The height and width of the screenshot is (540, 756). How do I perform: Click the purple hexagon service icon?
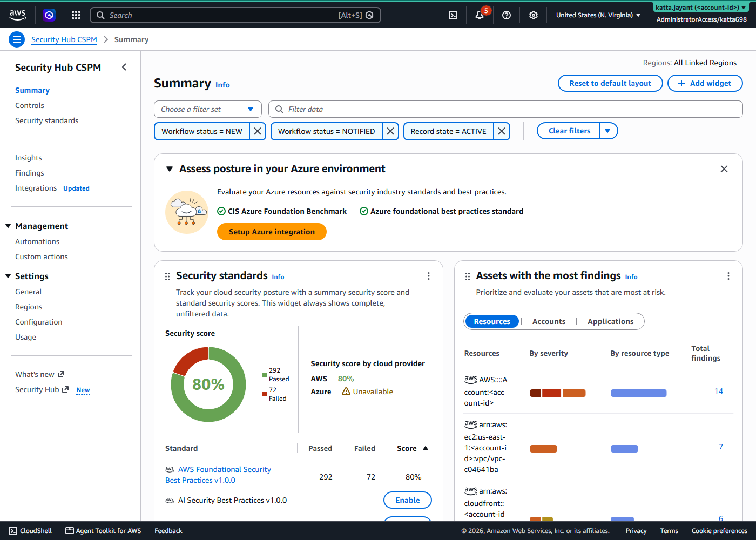[x=49, y=15]
